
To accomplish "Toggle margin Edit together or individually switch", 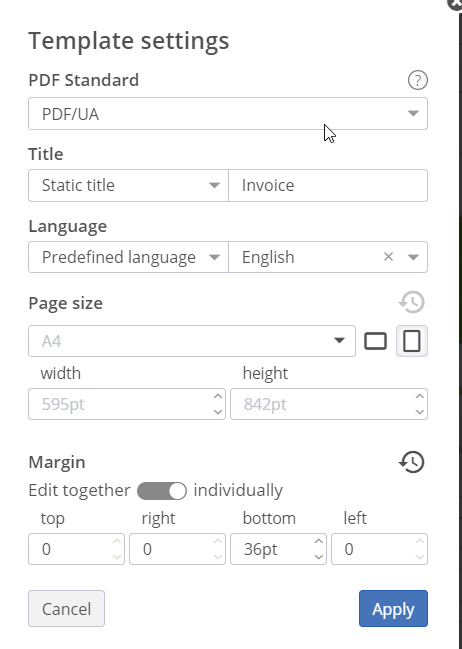I will pos(162,491).
